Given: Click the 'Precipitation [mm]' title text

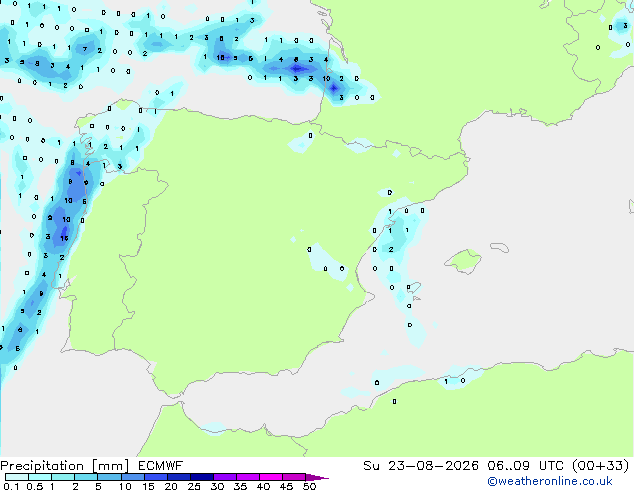Looking at the screenshot, I should 64,466.
